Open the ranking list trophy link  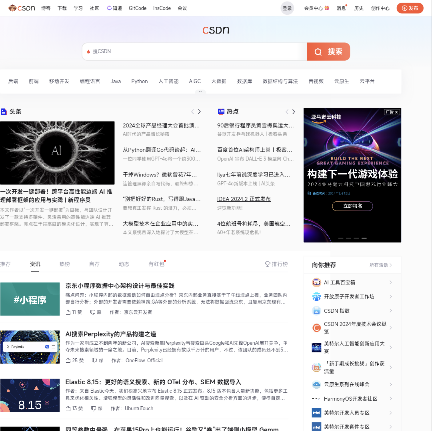pyautogui.click(x=276, y=264)
